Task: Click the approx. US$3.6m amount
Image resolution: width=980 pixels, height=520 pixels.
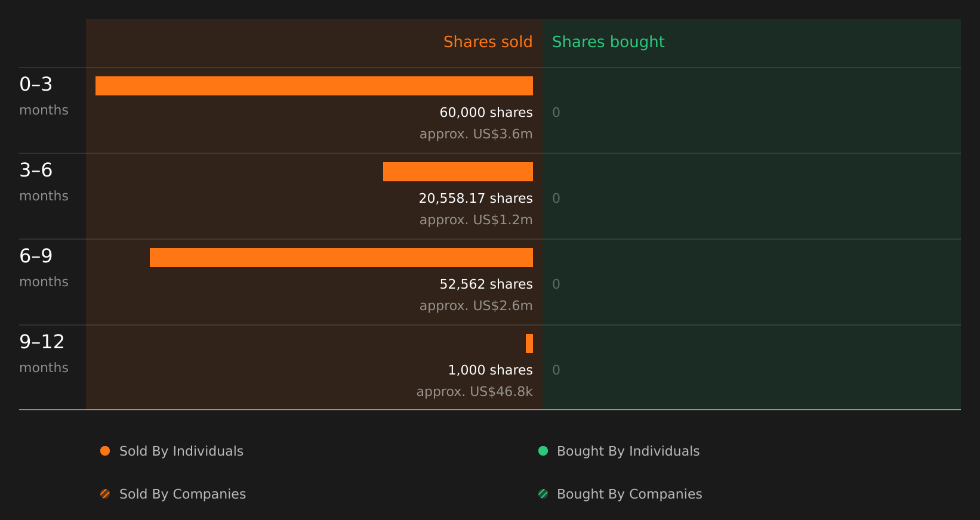Action: [476, 134]
